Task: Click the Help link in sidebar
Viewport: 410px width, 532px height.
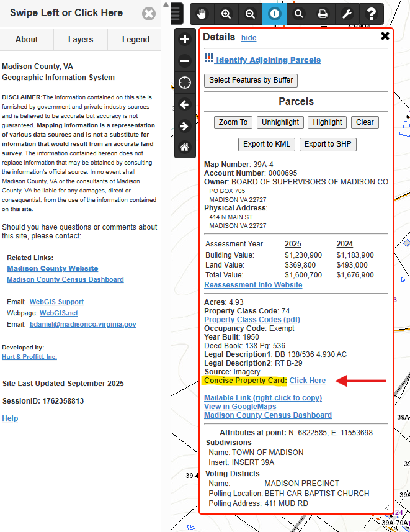Action: coord(10,418)
